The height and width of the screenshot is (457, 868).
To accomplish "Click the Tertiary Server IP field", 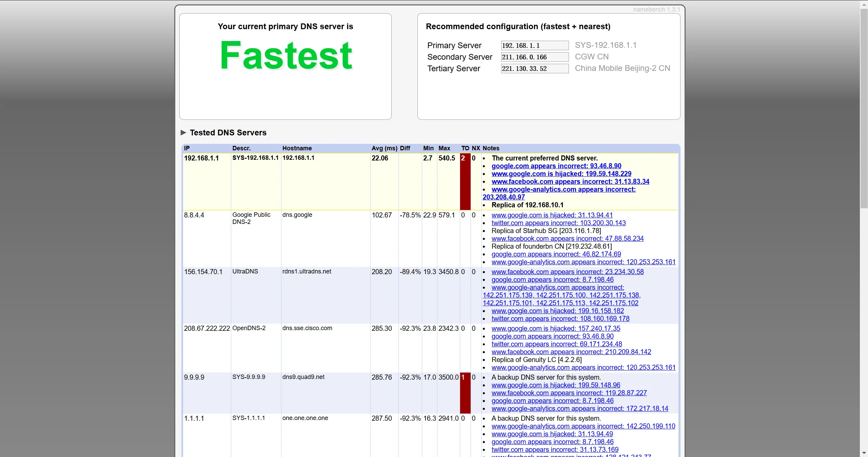I will 534,69.
